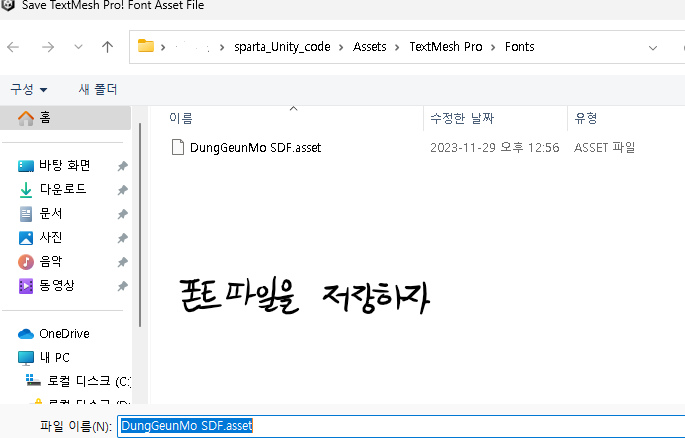Select 홈 in the navigation pane
Image resolution: width=685 pixels, height=438 pixels.
click(66, 118)
